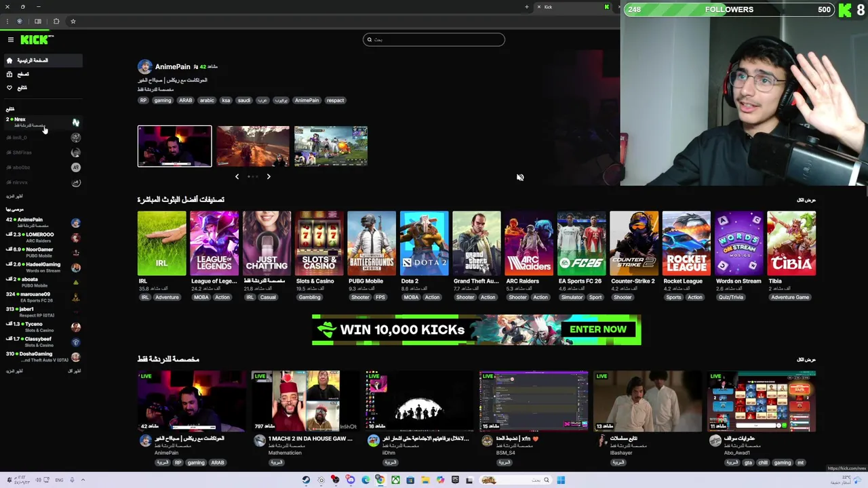The height and width of the screenshot is (488, 868).
Task: Open Counter-Strike 2 category card
Action: point(634,243)
